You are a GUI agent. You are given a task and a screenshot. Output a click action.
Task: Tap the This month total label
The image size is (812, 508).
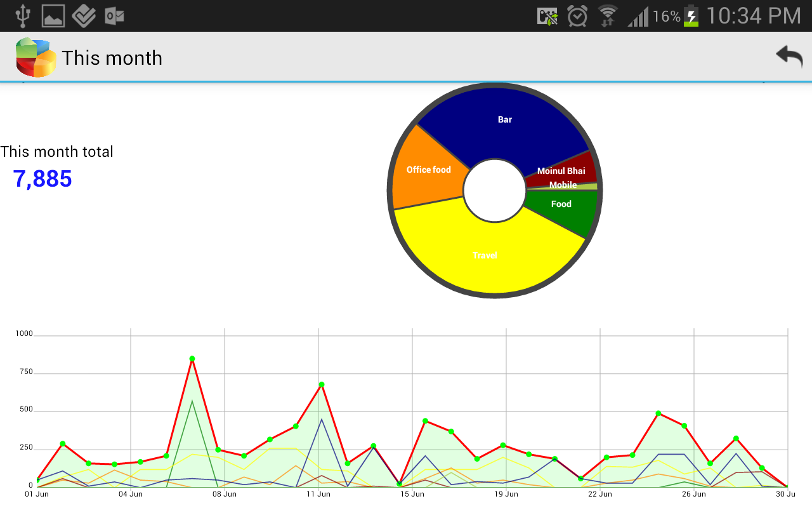tap(57, 152)
